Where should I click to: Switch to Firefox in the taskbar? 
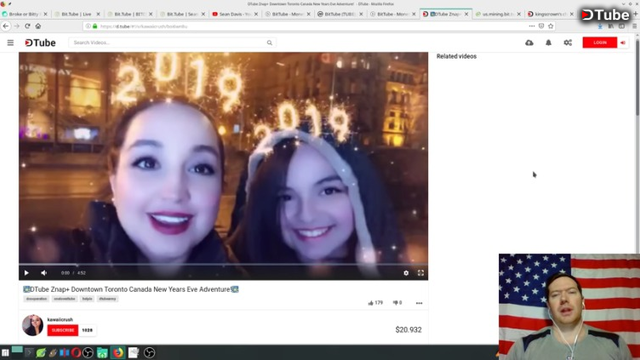tap(118, 352)
